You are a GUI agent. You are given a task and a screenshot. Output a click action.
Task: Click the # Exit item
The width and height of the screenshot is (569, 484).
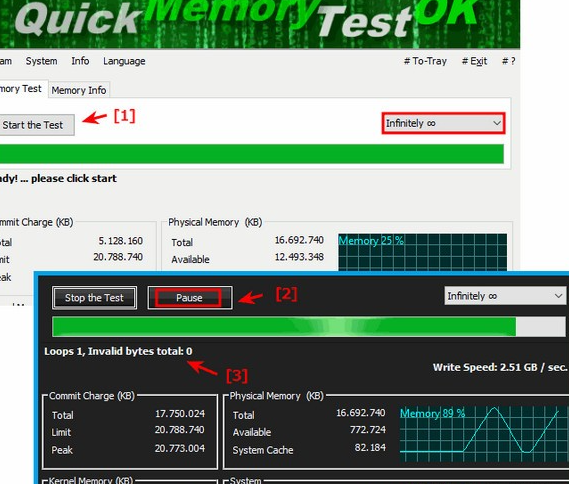pos(474,61)
